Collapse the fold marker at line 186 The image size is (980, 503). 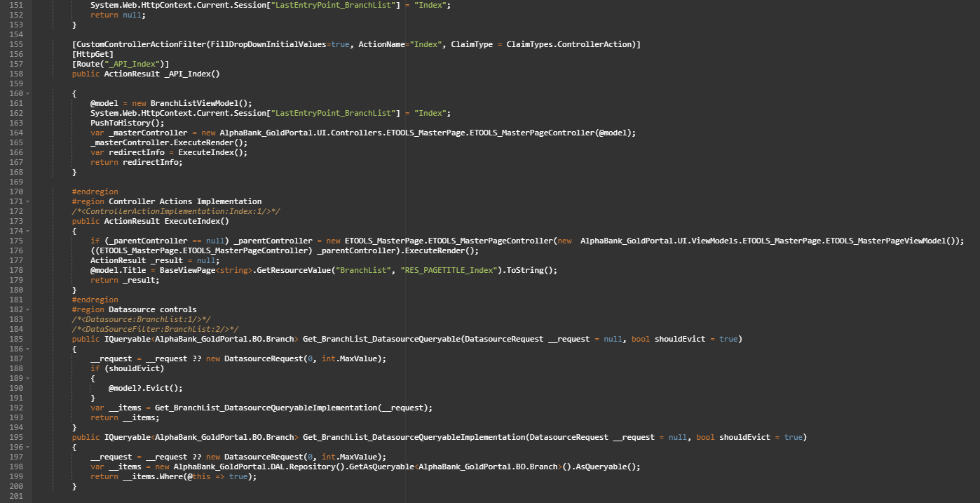coord(27,349)
